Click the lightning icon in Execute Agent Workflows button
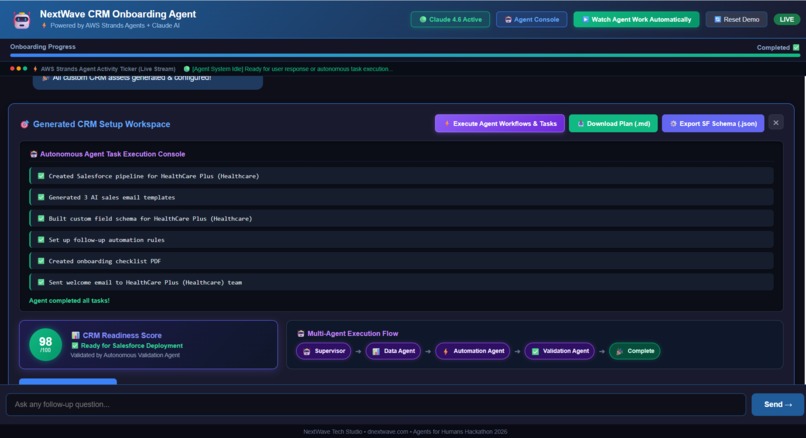 click(447, 124)
